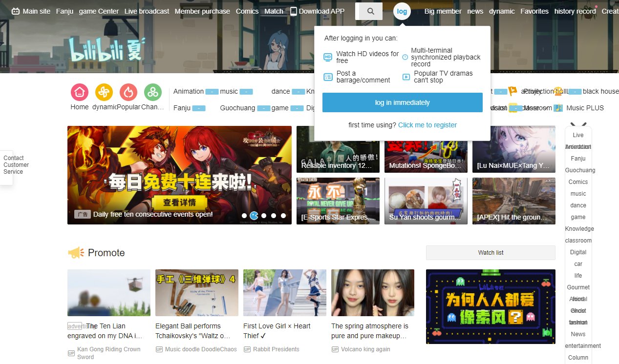Select the fifth carousel dot
619x364 pixels.
tap(283, 215)
